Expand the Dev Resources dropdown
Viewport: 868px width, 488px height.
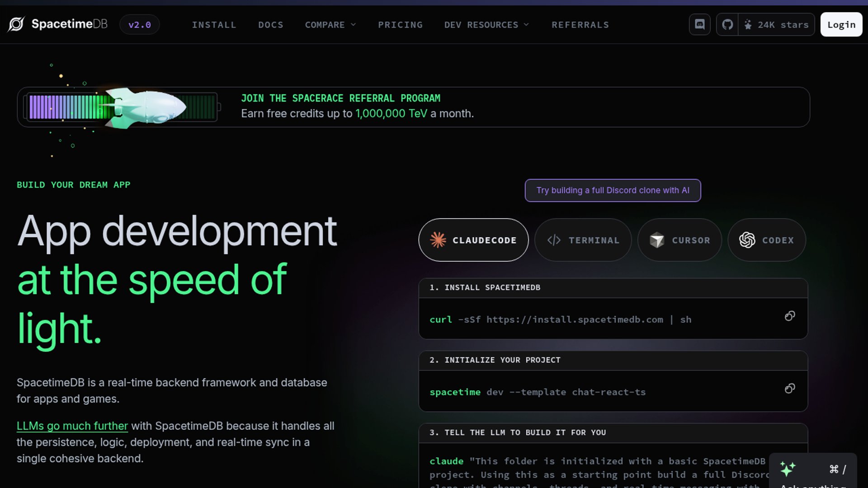point(486,25)
